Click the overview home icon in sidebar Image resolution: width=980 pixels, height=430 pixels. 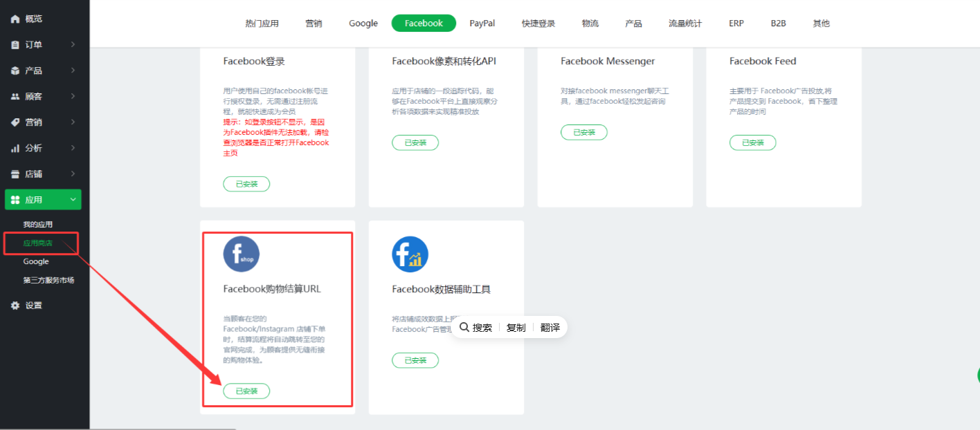point(15,19)
